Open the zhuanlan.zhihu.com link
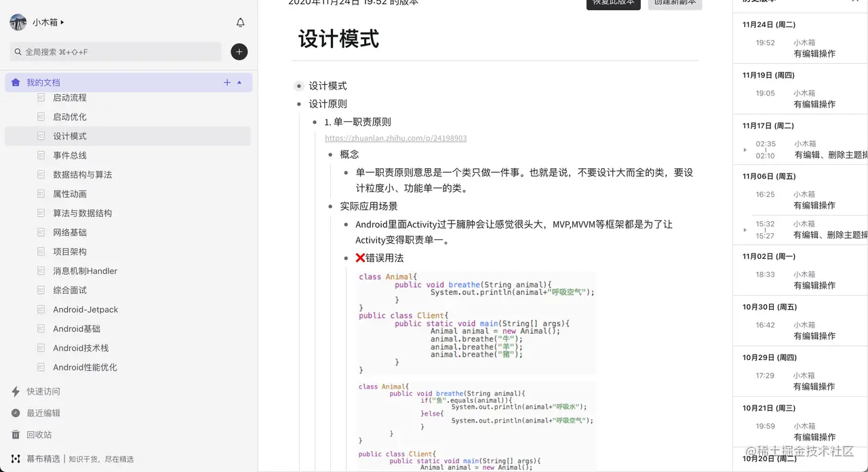Screen dimensions: 868x472 click(x=396, y=138)
